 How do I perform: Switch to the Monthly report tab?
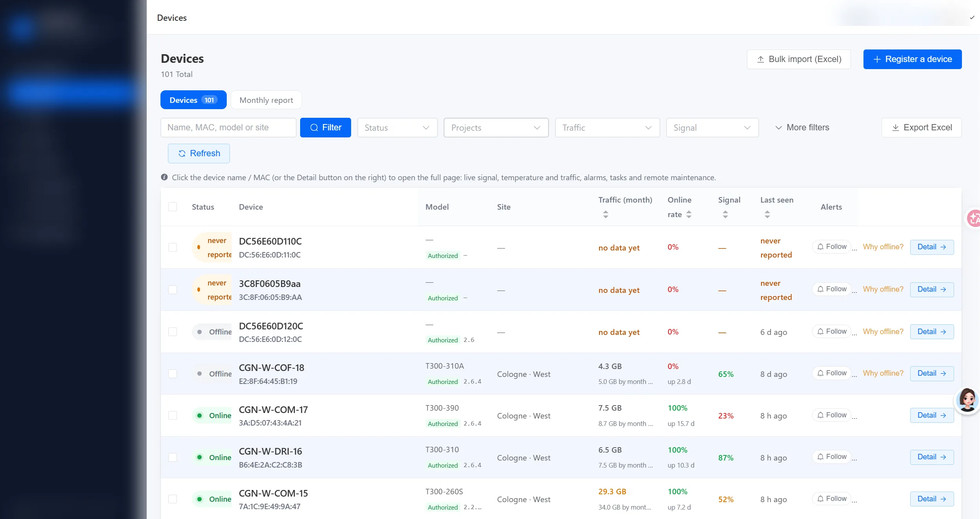click(266, 100)
